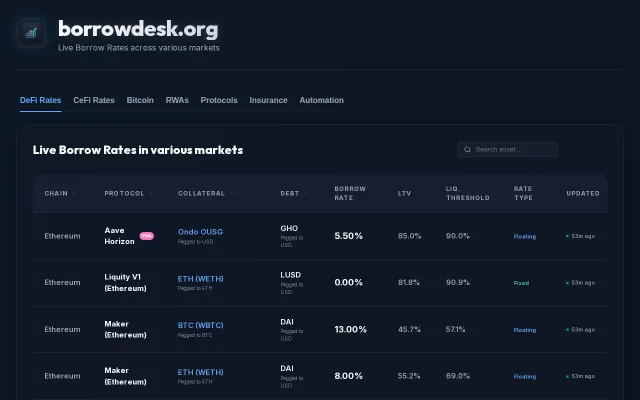Open the Automation tab
The height and width of the screenshot is (400, 640).
click(322, 100)
